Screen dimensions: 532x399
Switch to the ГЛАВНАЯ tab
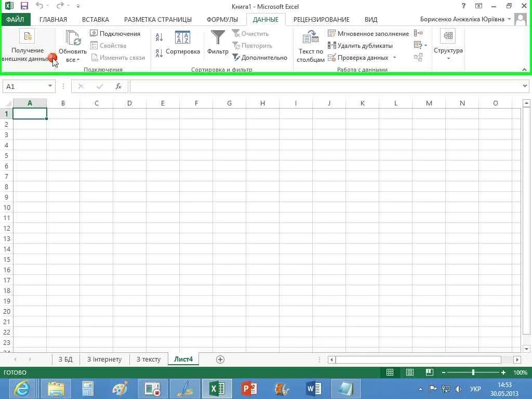(54, 19)
